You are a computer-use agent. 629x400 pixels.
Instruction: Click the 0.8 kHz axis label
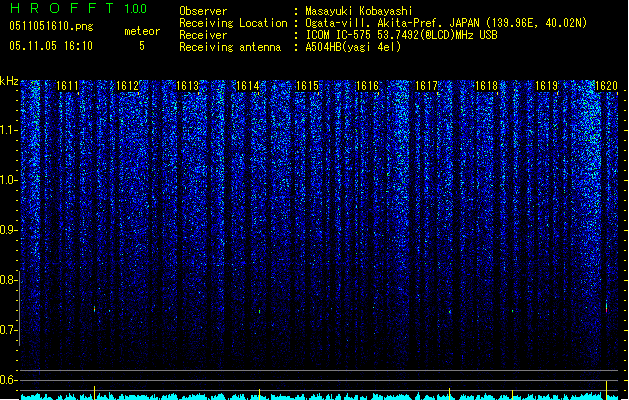click(8, 280)
